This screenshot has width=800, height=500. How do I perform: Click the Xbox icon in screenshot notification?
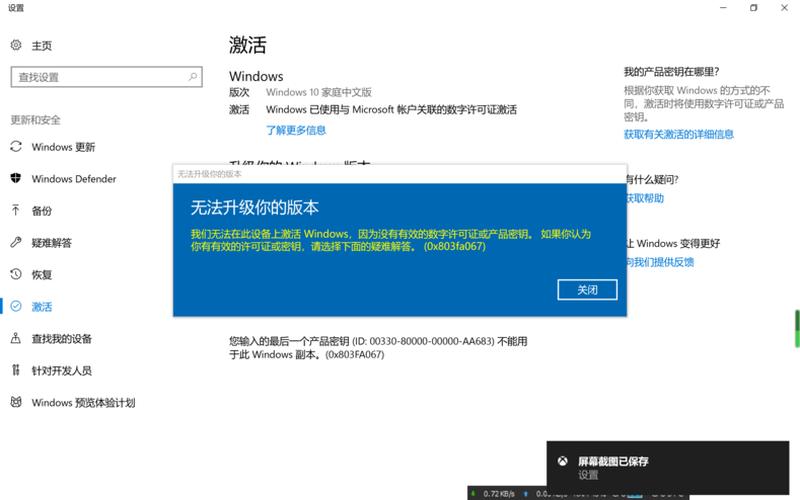click(x=562, y=461)
